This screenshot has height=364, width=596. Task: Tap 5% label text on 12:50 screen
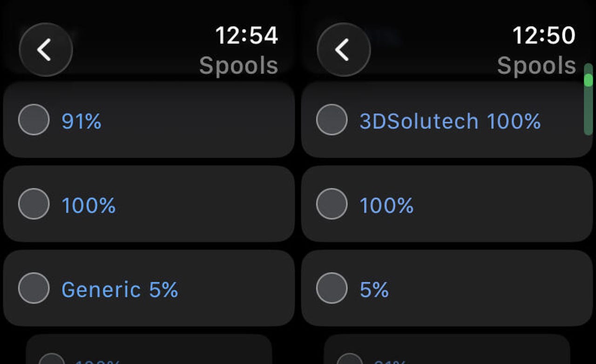pyautogui.click(x=374, y=290)
